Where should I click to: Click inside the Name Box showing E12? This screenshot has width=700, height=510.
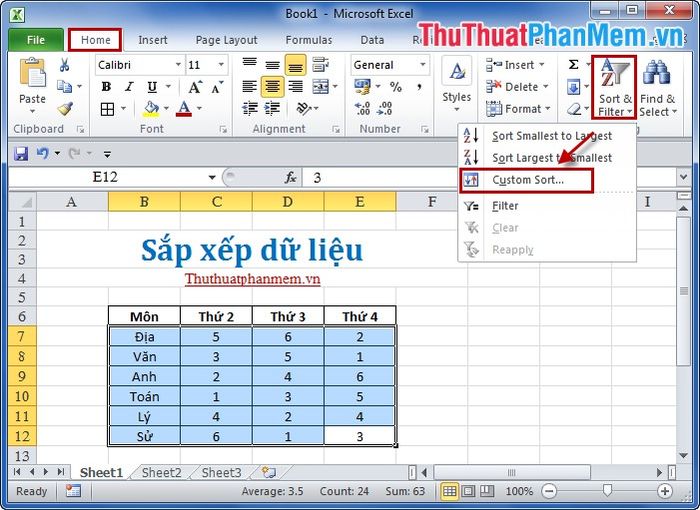pyautogui.click(x=107, y=177)
